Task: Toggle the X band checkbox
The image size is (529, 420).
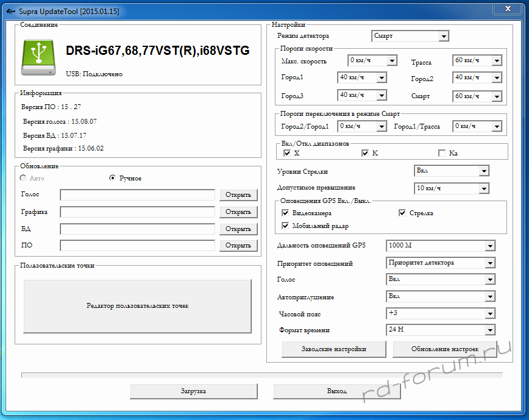Action: tap(287, 153)
